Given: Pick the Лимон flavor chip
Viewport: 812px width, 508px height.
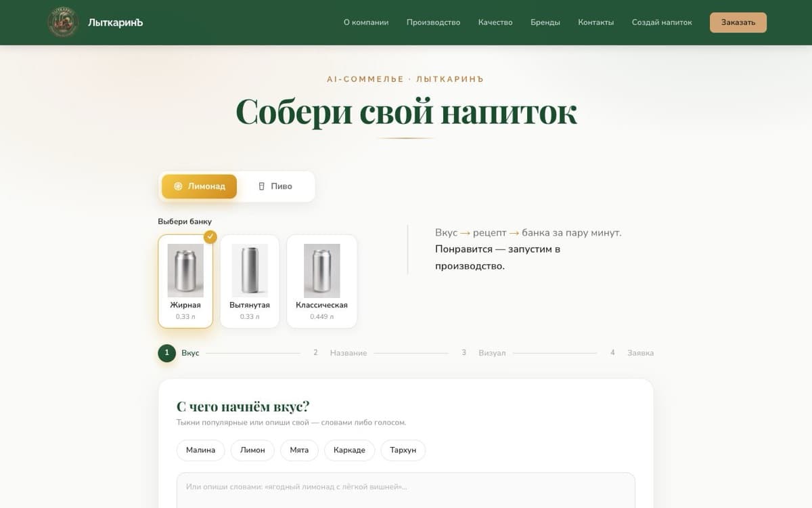Looking at the screenshot, I should pos(252,450).
